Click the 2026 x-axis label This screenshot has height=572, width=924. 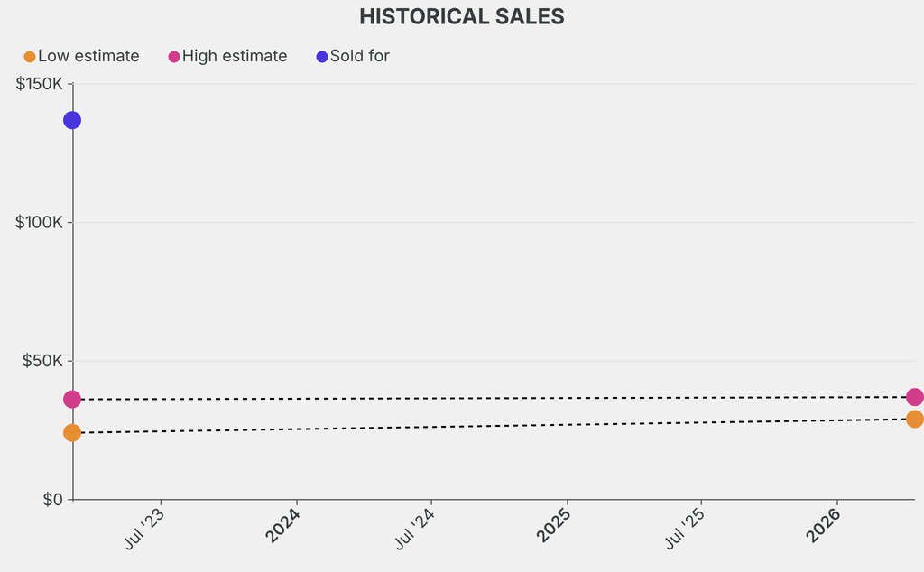(x=825, y=525)
